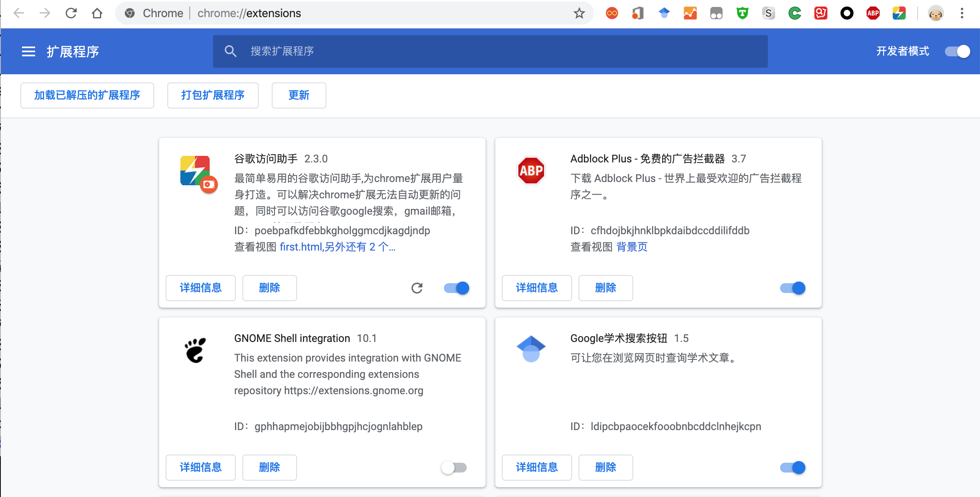The image size is (980, 497).
Task: Click 删除 for Google学术搜索按钮
Action: (x=606, y=468)
